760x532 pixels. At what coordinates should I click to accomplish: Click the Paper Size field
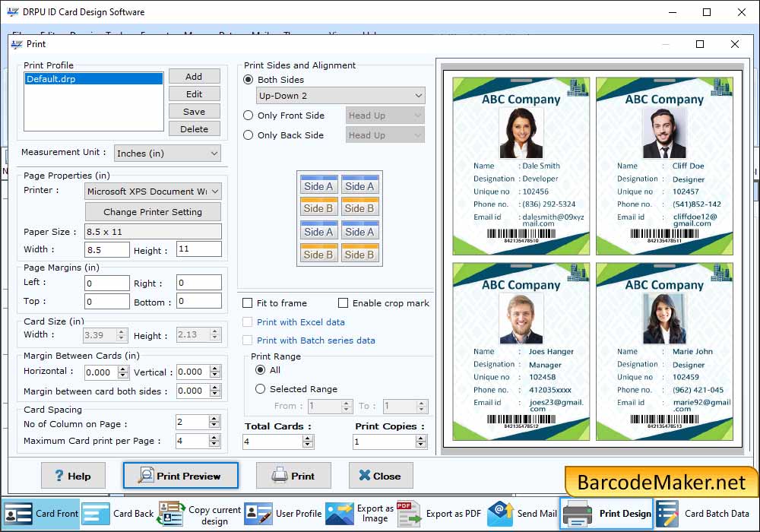point(154,232)
